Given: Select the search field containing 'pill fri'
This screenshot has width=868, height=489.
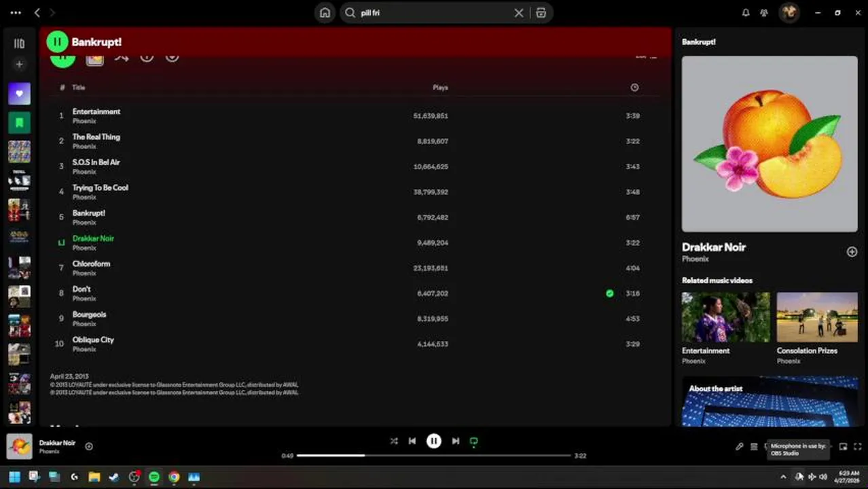Looking at the screenshot, I should pyautogui.click(x=435, y=12).
